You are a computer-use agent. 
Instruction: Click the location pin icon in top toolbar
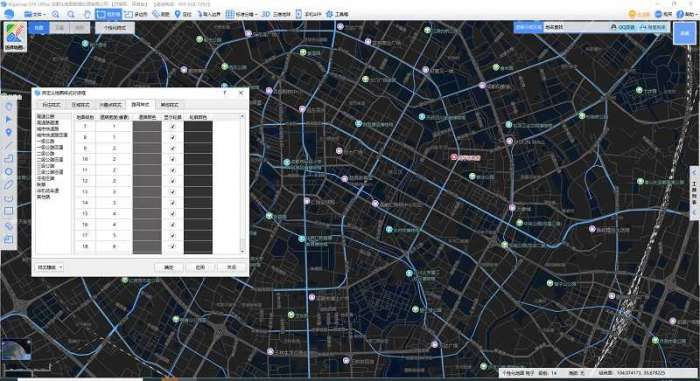click(178, 14)
